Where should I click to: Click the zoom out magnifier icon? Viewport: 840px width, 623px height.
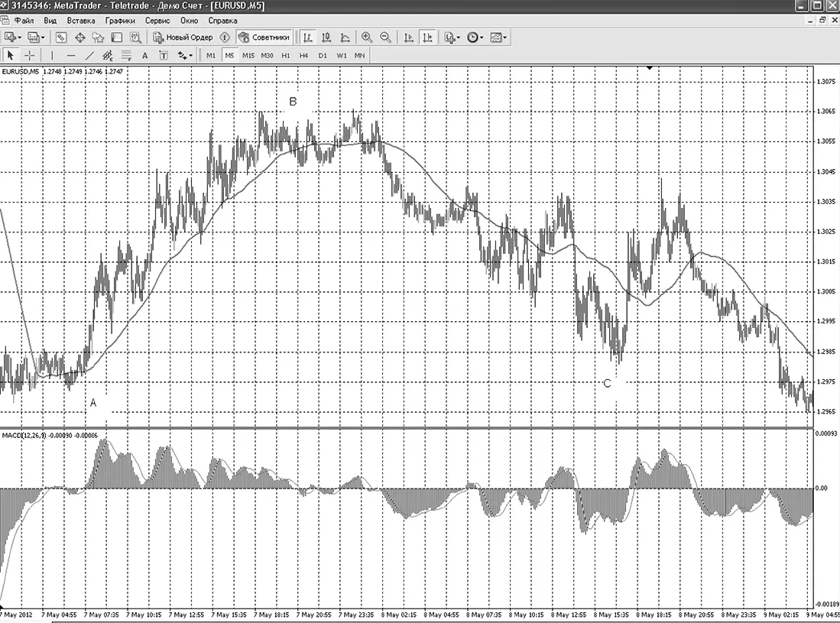(385, 37)
